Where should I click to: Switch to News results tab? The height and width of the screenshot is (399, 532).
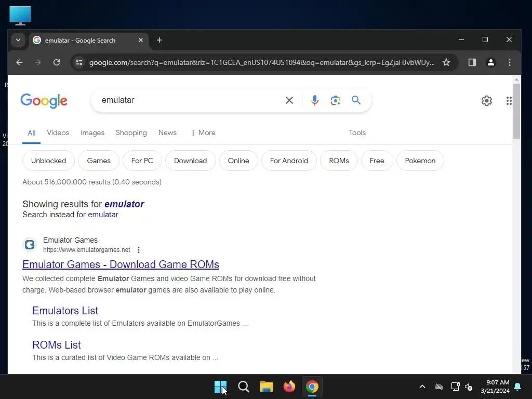click(168, 132)
